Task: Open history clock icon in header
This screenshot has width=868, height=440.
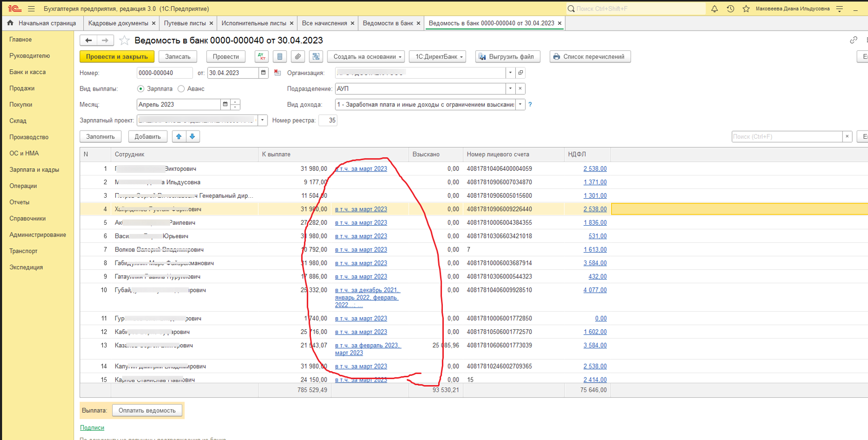Action: click(730, 9)
